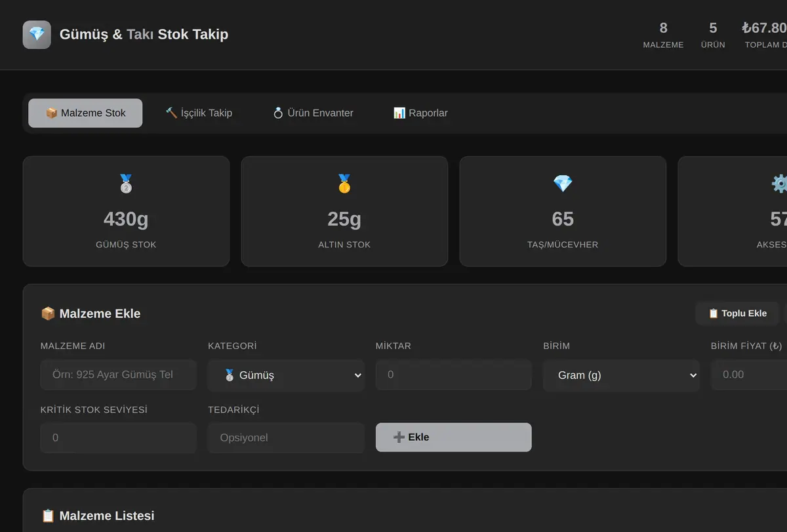Click the 65 Taş/Mücevher value
Image resolution: width=787 pixels, height=532 pixels.
click(563, 219)
